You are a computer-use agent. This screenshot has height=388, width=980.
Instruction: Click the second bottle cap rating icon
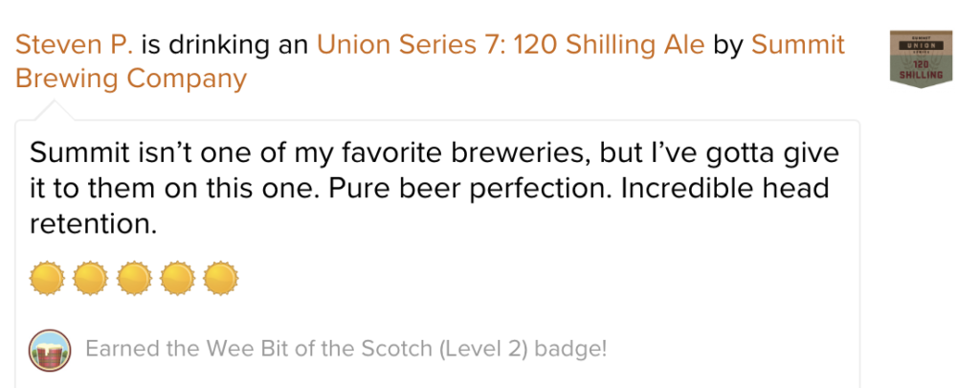pyautogui.click(x=91, y=279)
